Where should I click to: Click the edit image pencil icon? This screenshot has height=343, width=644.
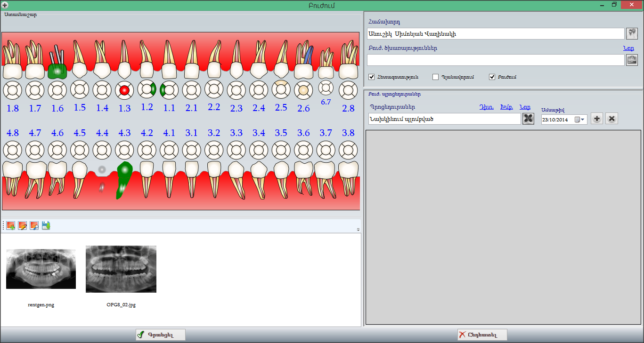pos(22,226)
